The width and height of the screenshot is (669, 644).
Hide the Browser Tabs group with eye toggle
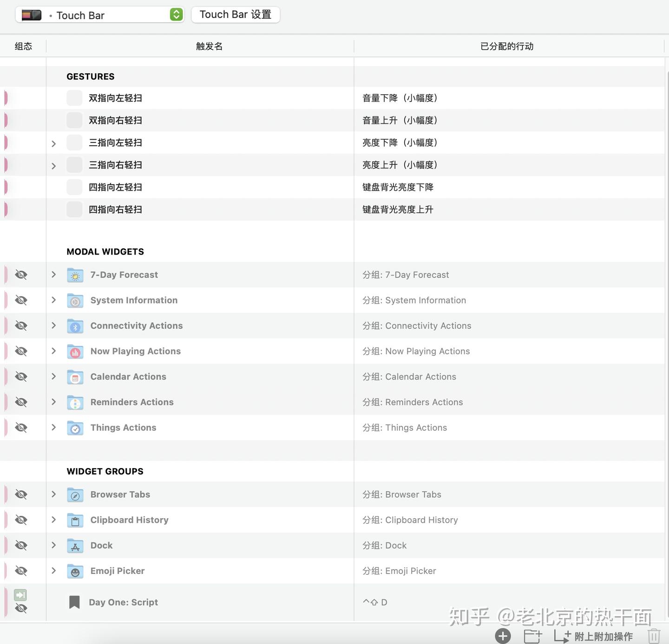[21, 494]
